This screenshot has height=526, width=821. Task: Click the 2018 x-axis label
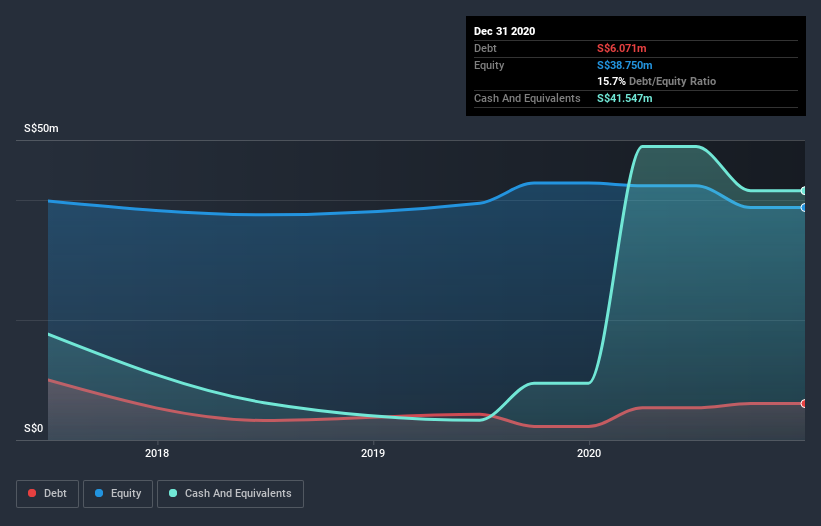157,453
